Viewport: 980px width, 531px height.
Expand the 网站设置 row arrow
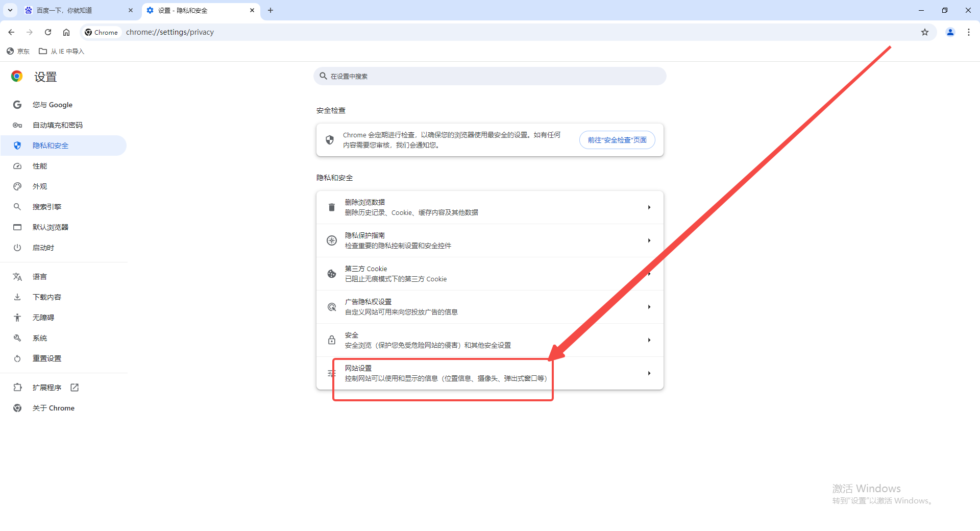(x=649, y=373)
